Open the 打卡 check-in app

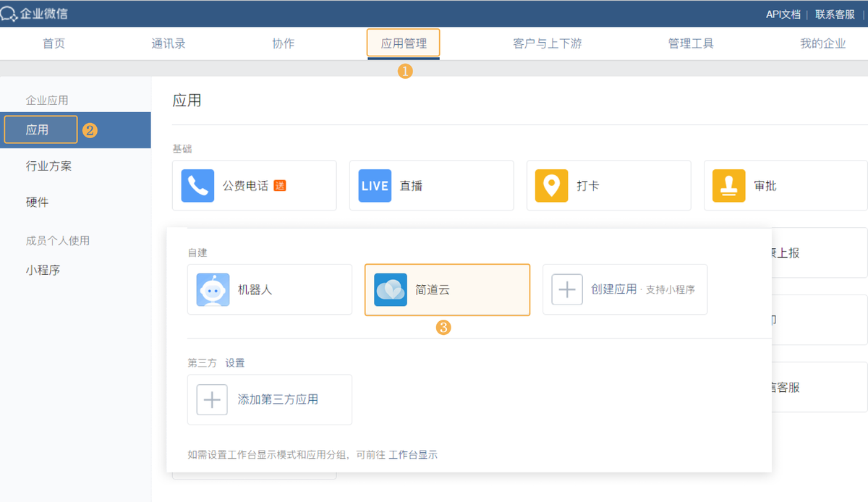coord(608,185)
